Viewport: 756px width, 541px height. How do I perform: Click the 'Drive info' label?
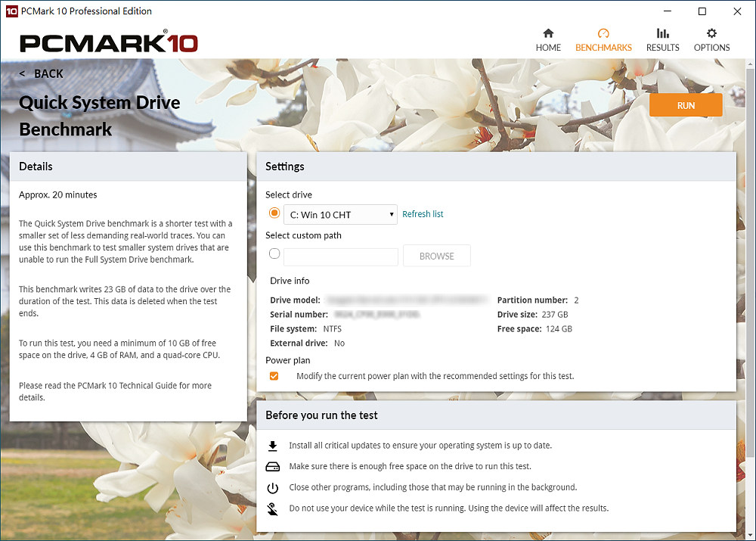click(x=290, y=281)
